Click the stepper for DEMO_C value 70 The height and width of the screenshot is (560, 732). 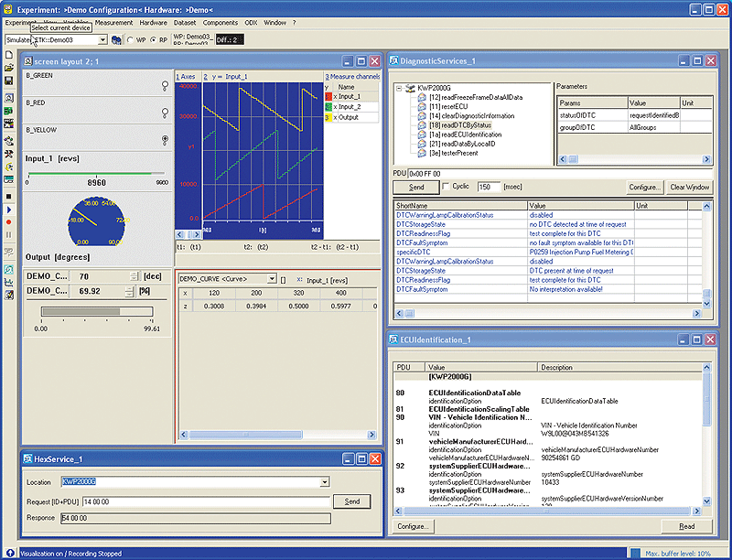(134, 276)
